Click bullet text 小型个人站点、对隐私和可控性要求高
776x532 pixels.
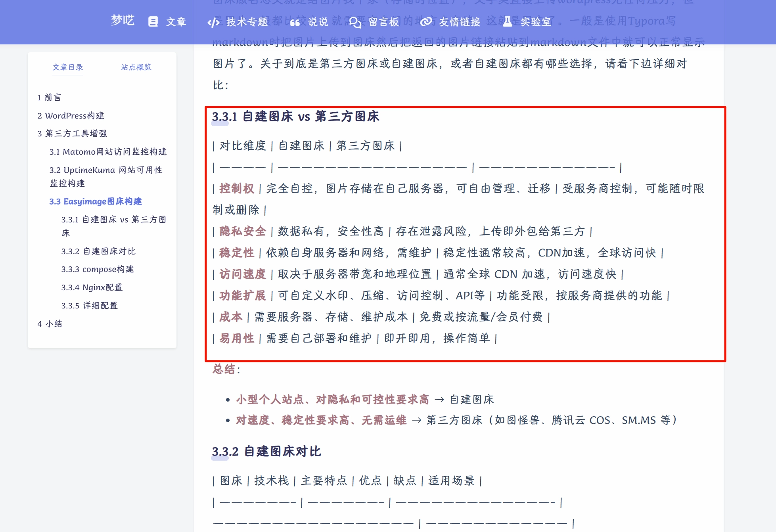333,400
